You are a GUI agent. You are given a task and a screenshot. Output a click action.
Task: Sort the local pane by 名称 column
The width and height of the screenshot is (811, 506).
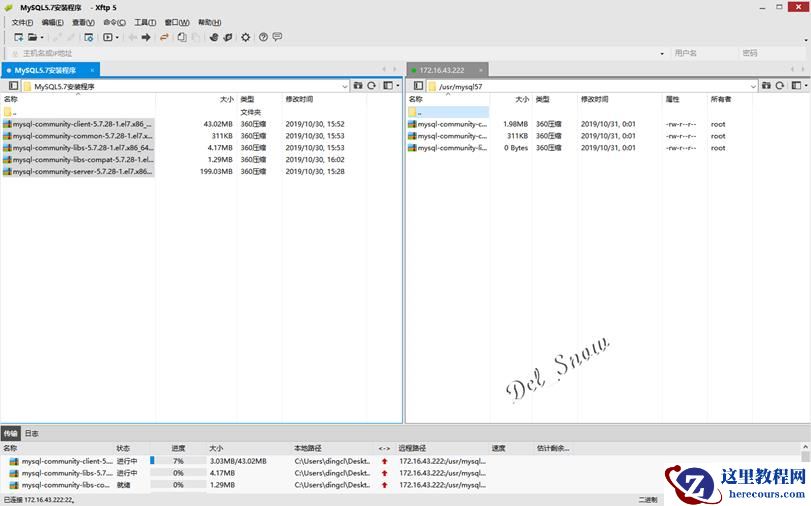tap(11, 99)
